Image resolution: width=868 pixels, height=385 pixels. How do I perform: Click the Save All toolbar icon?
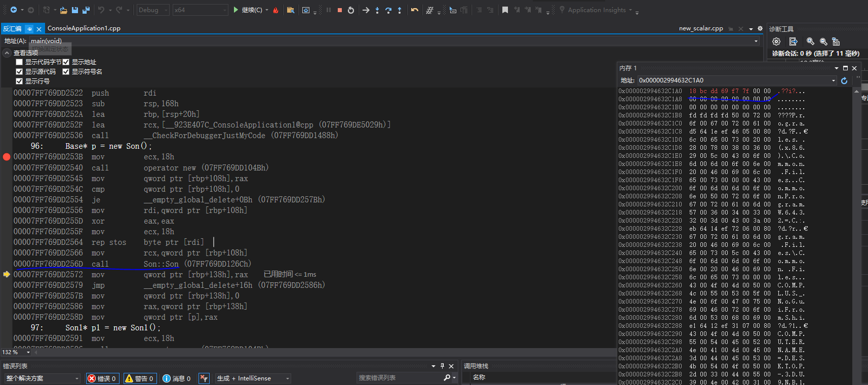(x=86, y=10)
